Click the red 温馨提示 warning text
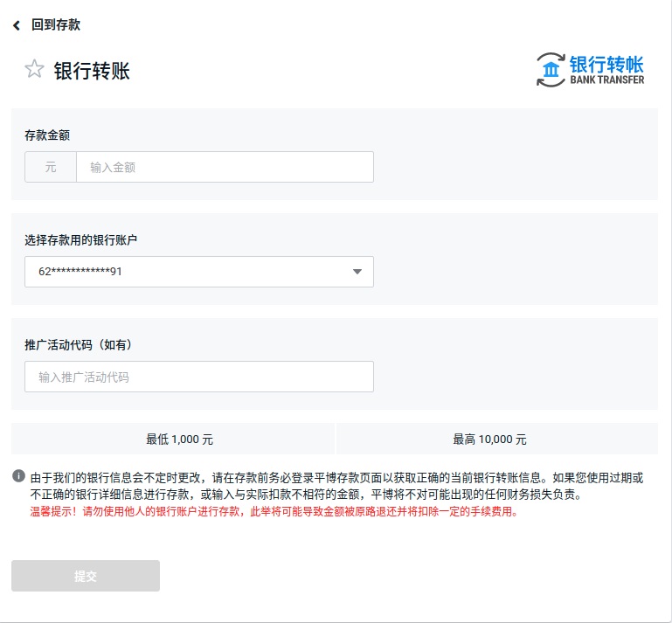Screen dimensions: 672x623 coord(274,512)
